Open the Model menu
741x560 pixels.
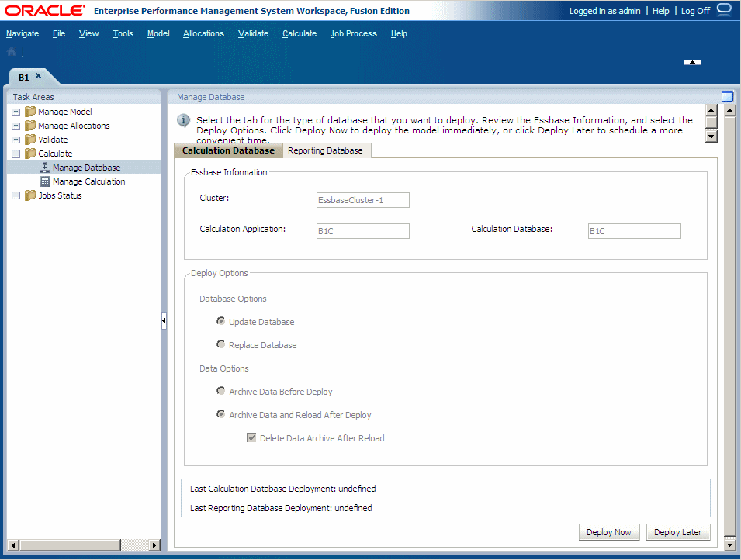coord(158,33)
